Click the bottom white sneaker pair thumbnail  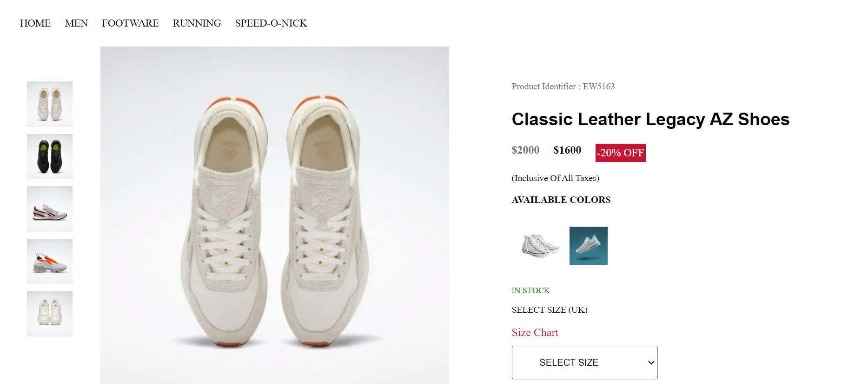(49, 313)
